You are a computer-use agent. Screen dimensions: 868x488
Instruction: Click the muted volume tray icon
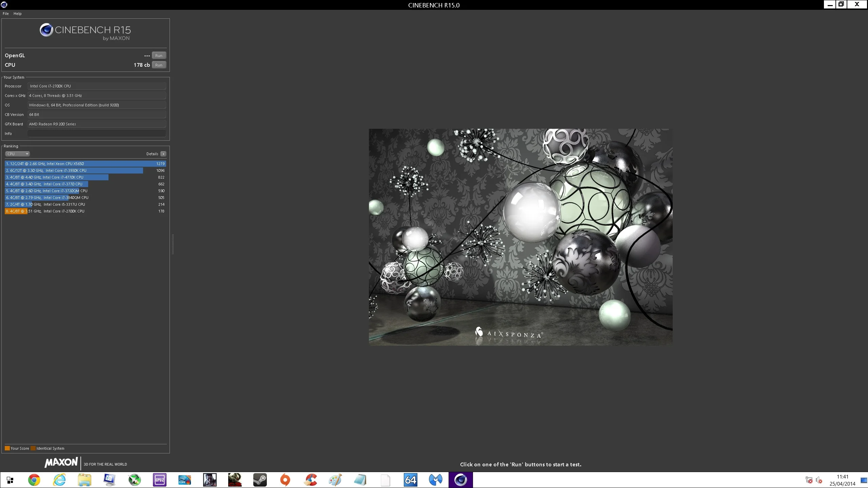(x=819, y=480)
